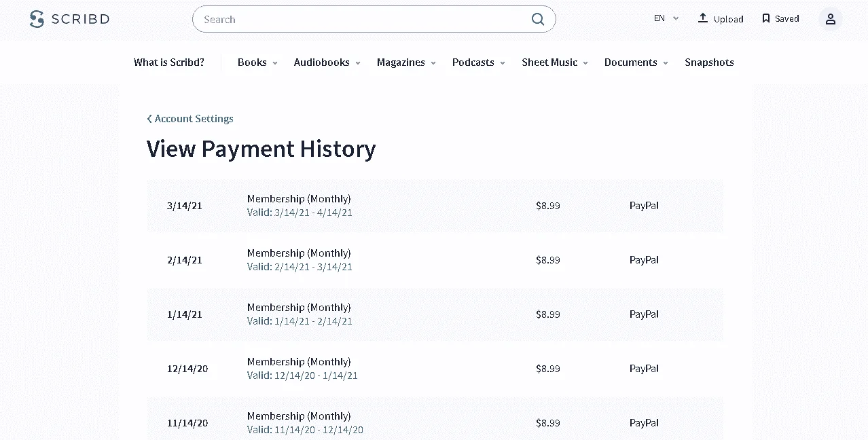Click the Upload link text
Image resolution: width=868 pixels, height=440 pixels.
point(729,19)
